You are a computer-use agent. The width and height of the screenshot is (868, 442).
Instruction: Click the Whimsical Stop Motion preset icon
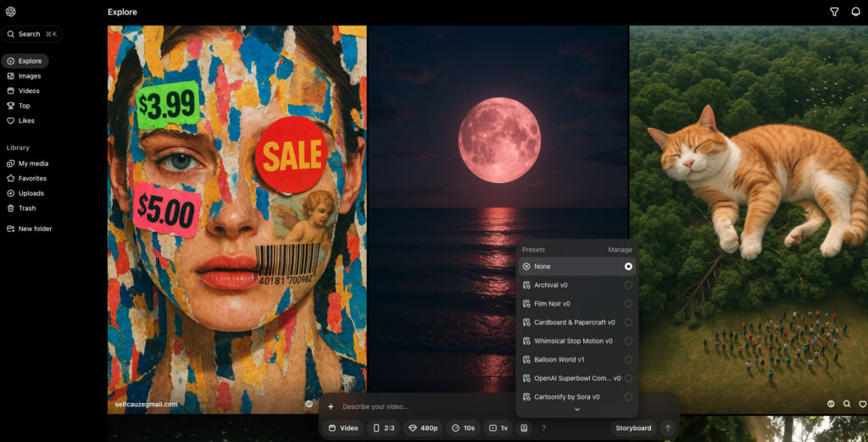526,340
